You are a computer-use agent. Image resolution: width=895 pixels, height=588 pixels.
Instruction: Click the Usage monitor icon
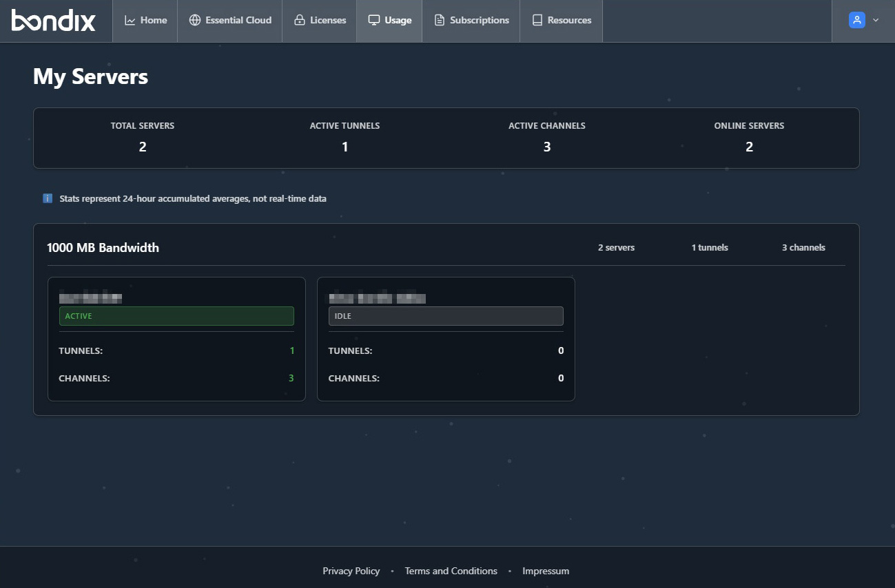click(374, 21)
